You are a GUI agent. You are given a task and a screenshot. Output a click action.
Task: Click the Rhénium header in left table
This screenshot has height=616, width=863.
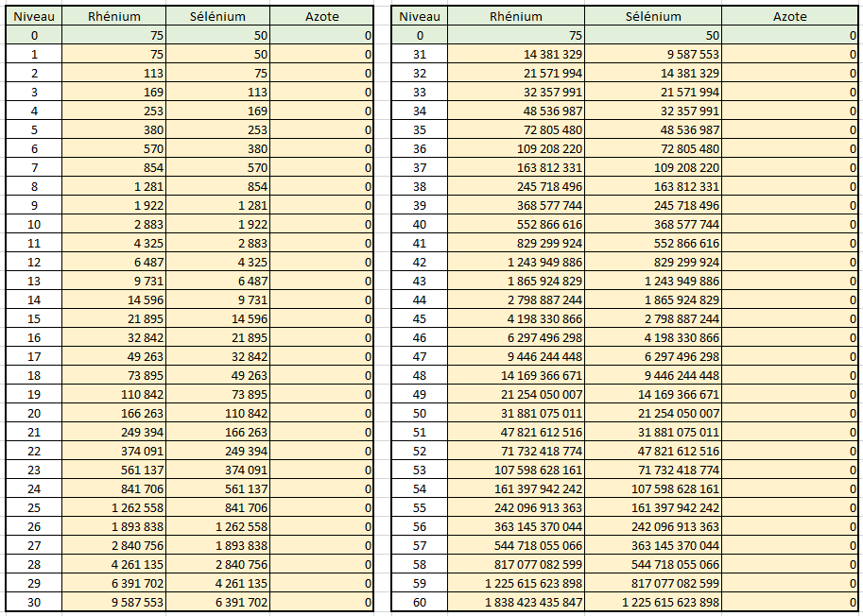tap(113, 16)
